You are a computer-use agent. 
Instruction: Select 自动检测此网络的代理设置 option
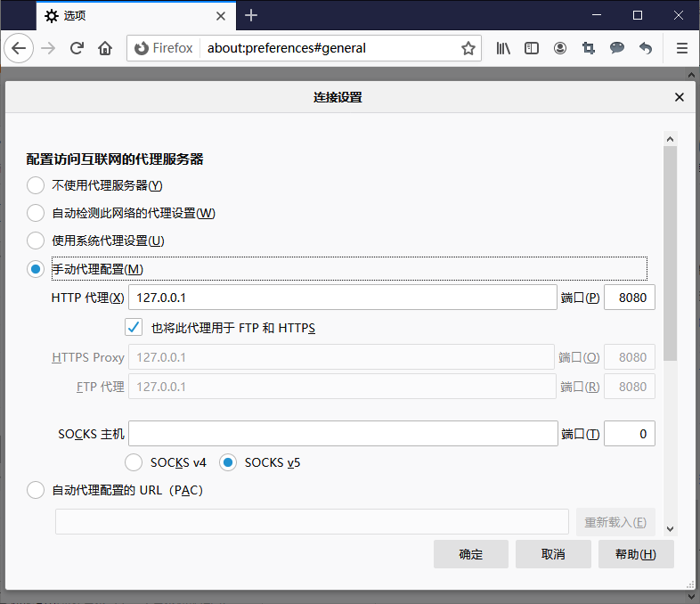pyautogui.click(x=36, y=213)
